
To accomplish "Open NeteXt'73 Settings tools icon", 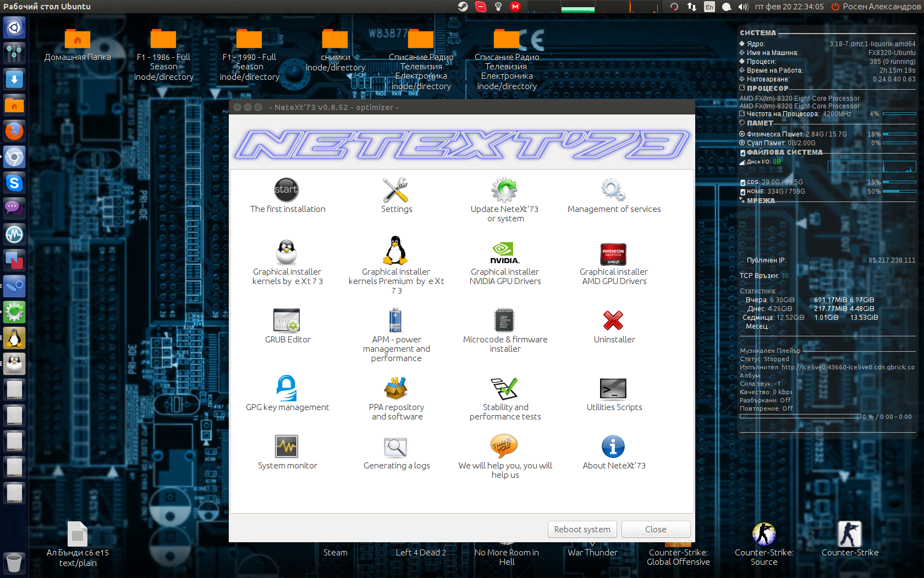I will tap(395, 190).
